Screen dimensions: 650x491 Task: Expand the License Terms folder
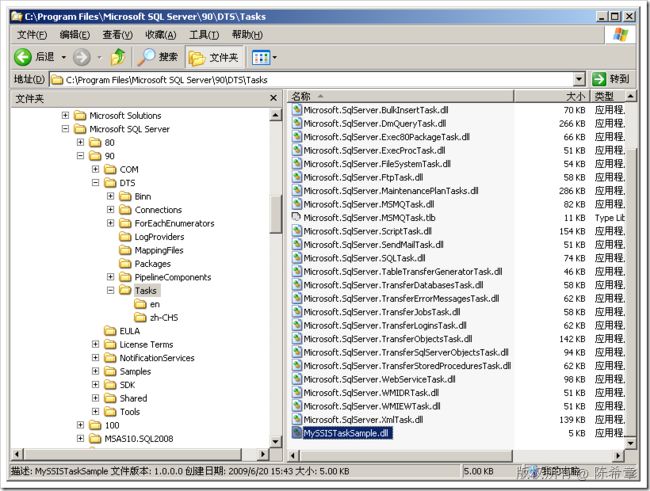tap(95, 344)
